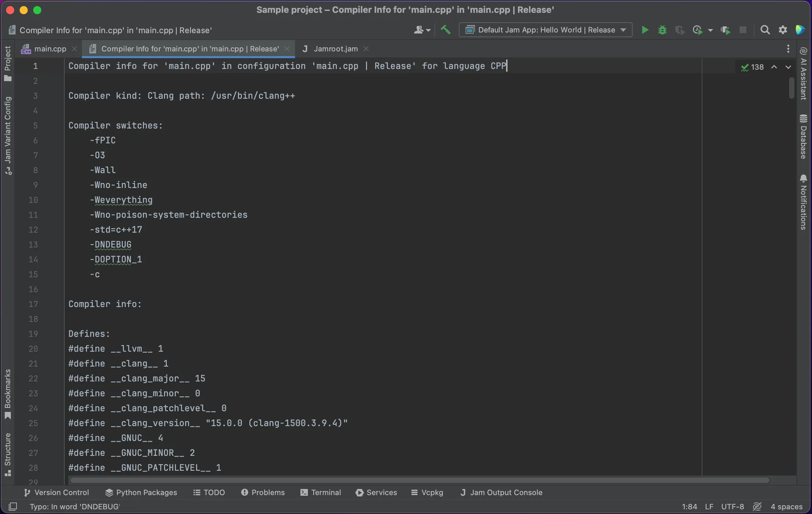Image resolution: width=812 pixels, height=514 pixels.
Task: Click the 138 typos inspection indicator
Action: 752,67
